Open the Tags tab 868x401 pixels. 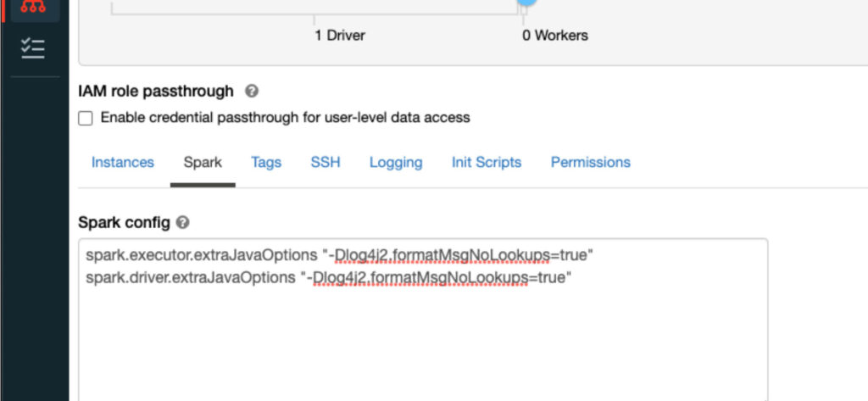(266, 162)
